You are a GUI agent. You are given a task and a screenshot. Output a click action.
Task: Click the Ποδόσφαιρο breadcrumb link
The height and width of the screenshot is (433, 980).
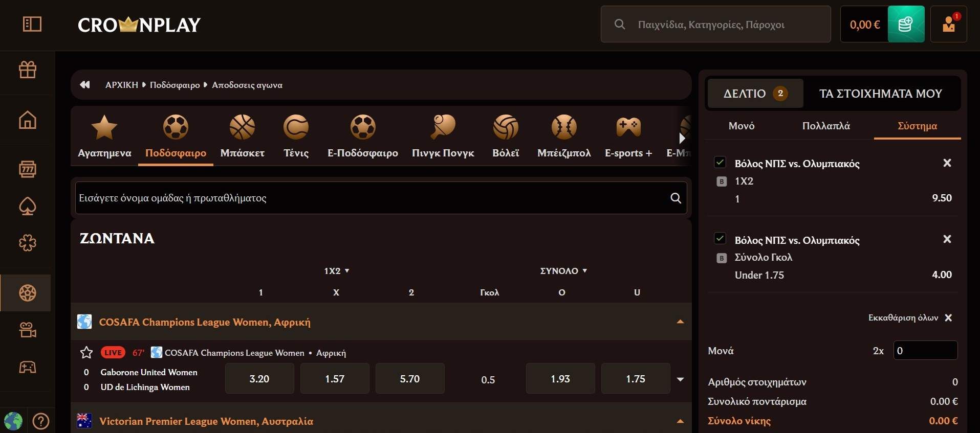tap(175, 85)
